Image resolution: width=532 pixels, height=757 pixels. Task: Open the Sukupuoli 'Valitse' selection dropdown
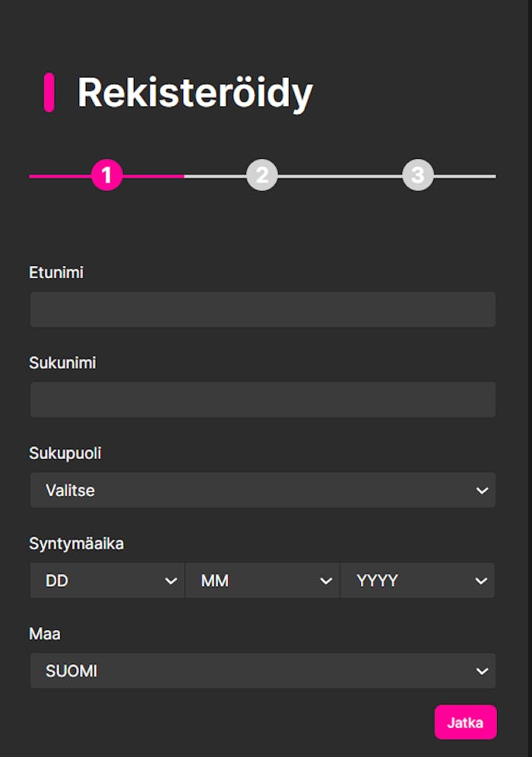click(262, 490)
